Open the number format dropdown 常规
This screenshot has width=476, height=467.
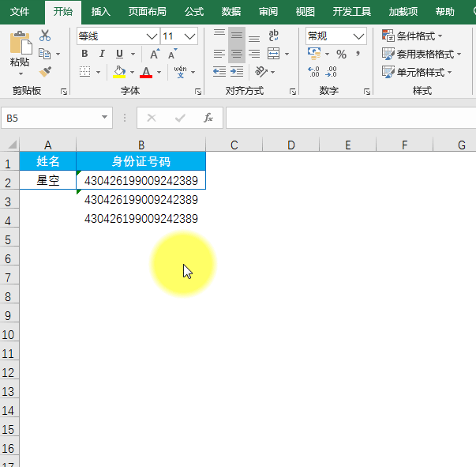[x=358, y=36]
